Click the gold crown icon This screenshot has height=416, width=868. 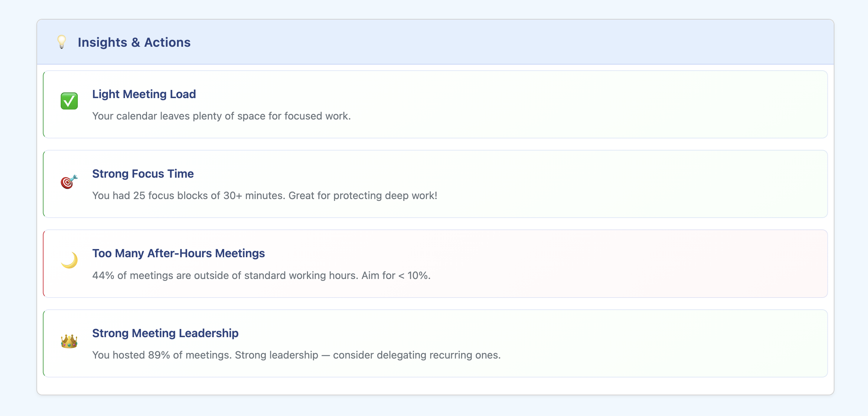click(69, 341)
